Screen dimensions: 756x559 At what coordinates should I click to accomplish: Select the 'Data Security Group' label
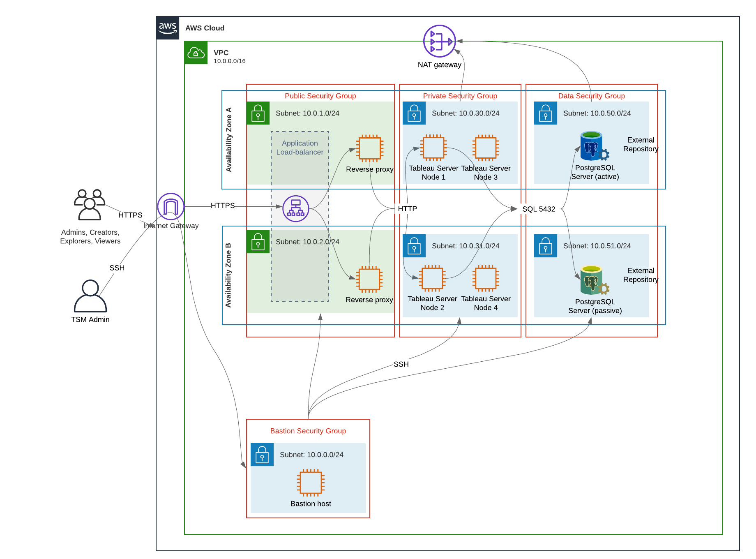(x=592, y=96)
